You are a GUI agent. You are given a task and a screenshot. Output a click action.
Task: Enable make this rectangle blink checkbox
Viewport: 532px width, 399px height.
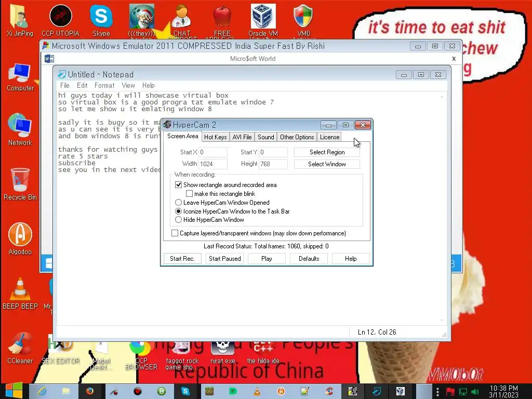(189, 194)
